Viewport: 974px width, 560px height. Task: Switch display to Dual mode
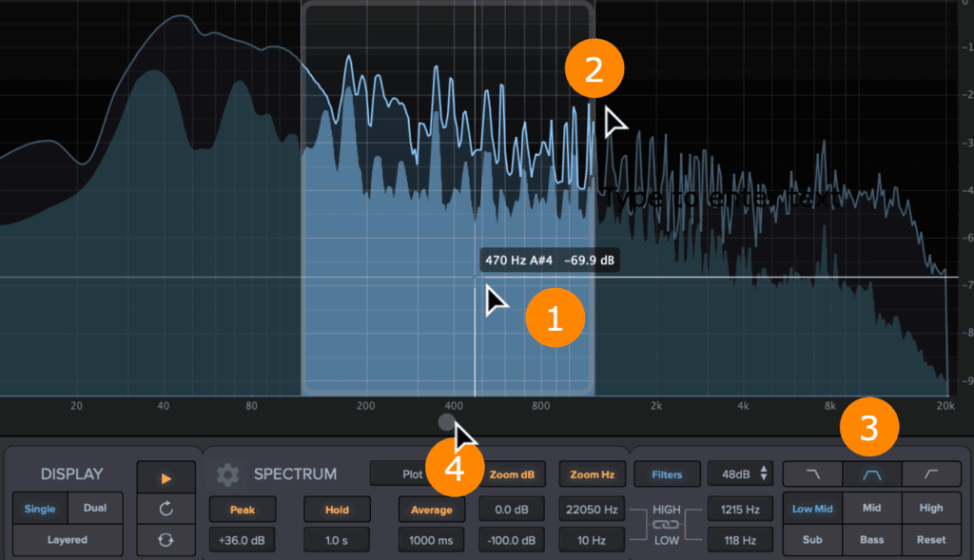(95, 509)
